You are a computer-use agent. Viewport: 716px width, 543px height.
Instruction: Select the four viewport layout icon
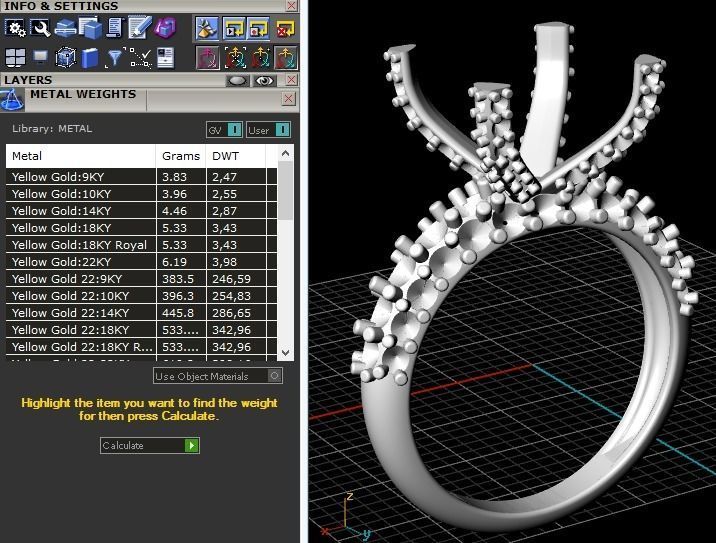click(15, 58)
